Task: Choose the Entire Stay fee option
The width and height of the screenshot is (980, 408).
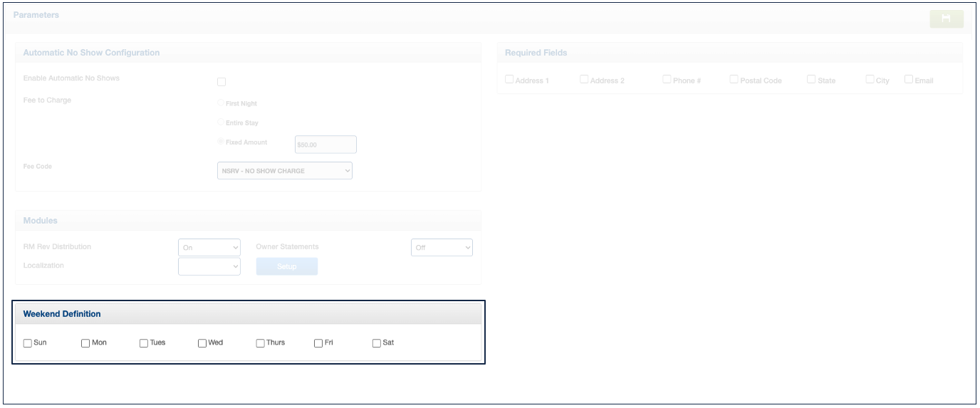Action: 221,122
